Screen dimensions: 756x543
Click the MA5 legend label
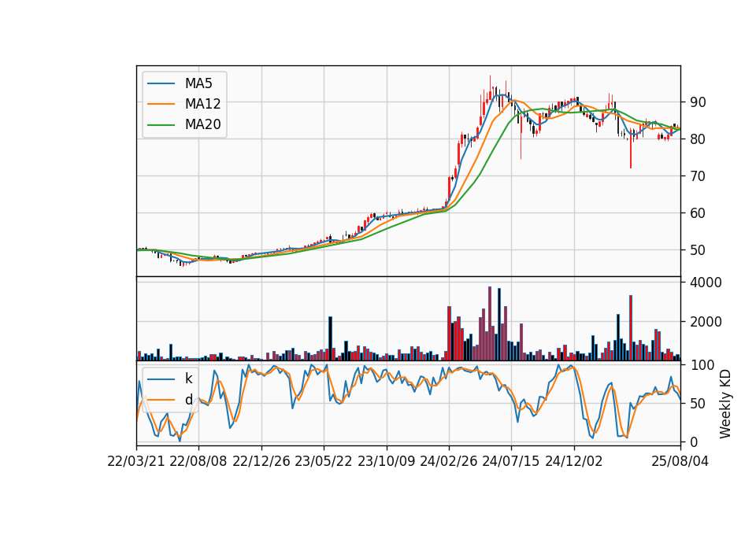198,83
